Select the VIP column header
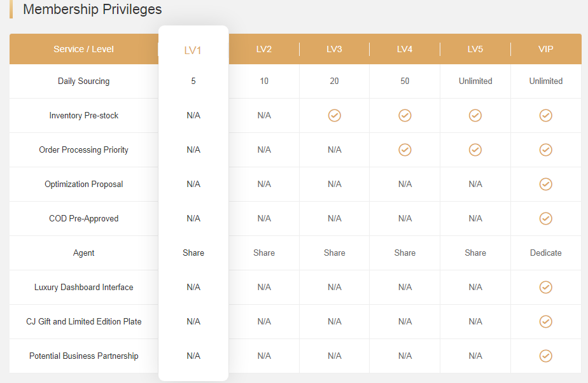The image size is (588, 383). coord(545,49)
